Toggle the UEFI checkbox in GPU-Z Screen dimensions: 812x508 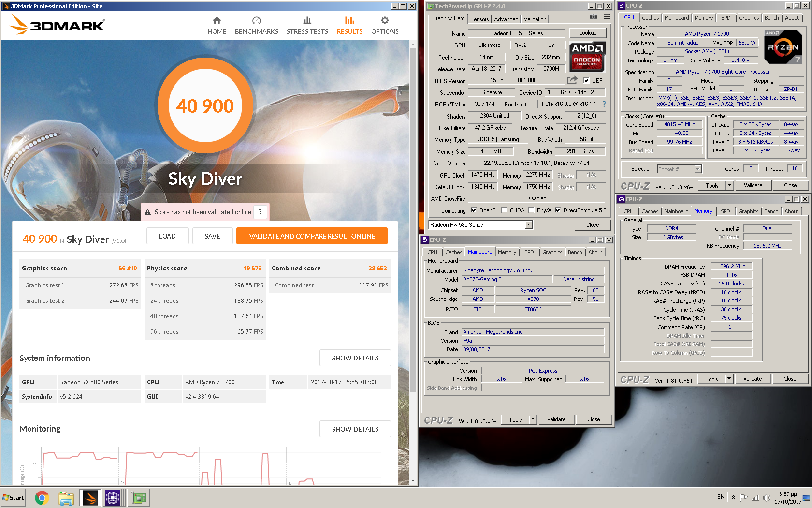pyautogui.click(x=586, y=80)
